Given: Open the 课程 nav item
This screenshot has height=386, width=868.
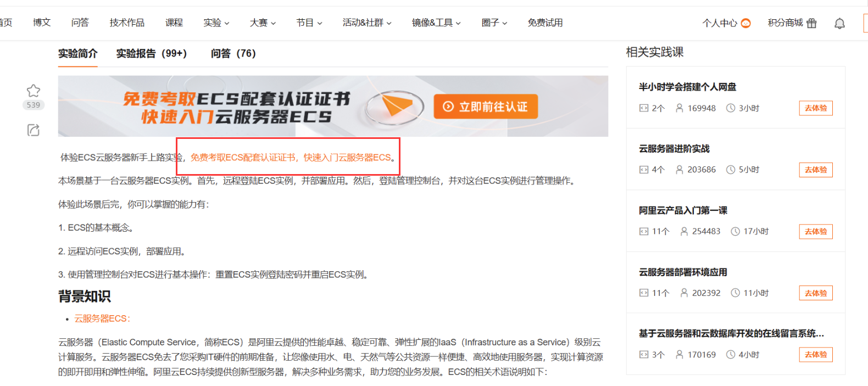Looking at the screenshot, I should click(174, 23).
